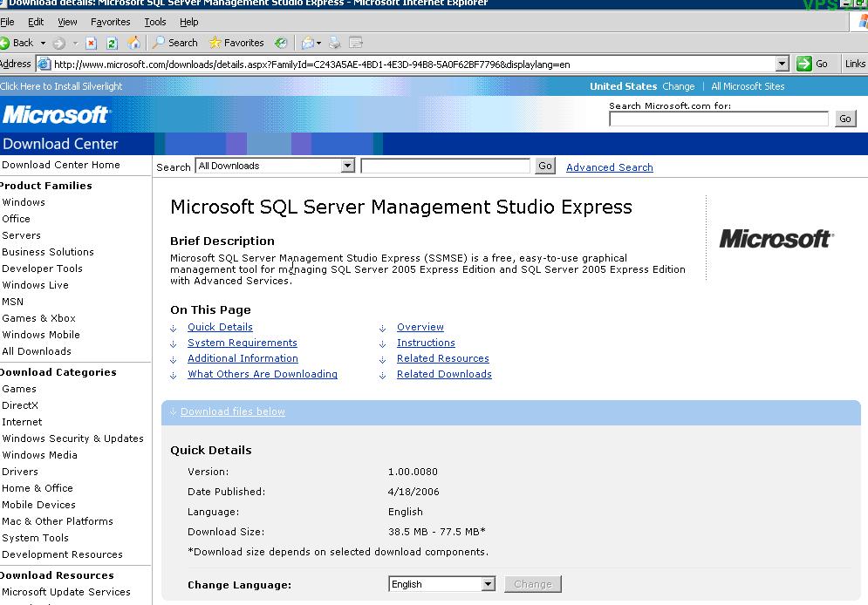Viewport: 868px width, 605px height.
Task: Select Games & Xbox in sidebar
Action: (38, 318)
